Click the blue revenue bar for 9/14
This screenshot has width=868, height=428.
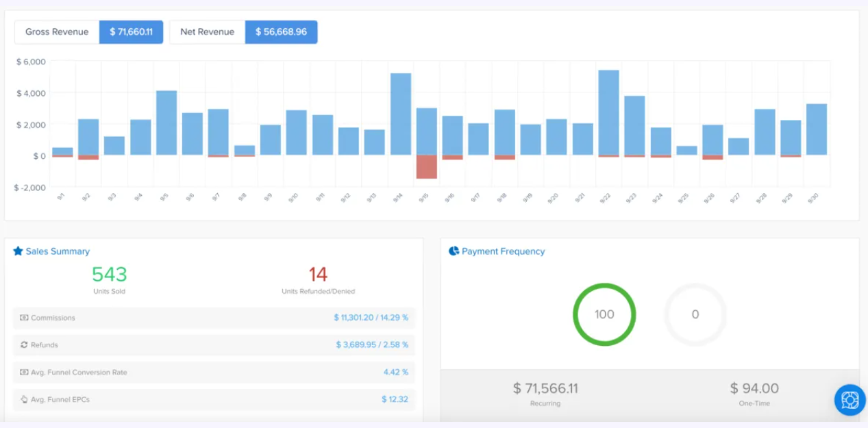[401, 113]
